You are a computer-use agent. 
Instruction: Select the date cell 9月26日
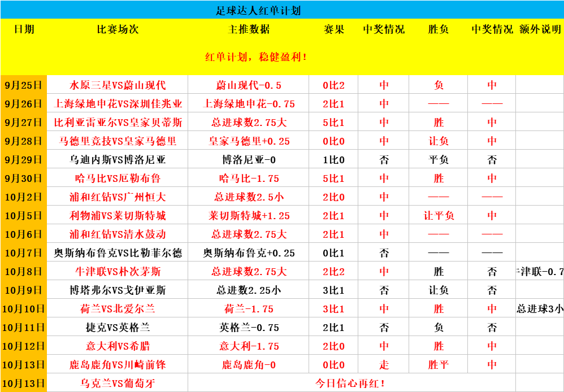pos(23,104)
